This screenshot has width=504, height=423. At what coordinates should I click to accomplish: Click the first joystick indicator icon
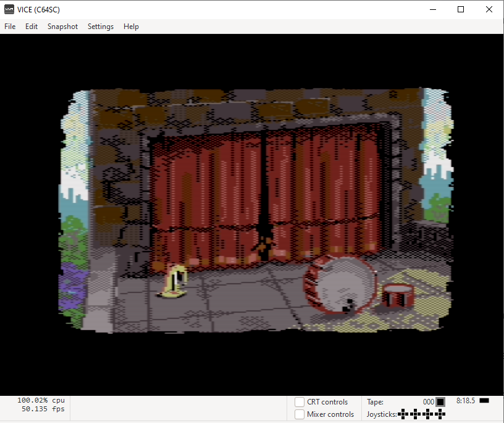pyautogui.click(x=403, y=414)
